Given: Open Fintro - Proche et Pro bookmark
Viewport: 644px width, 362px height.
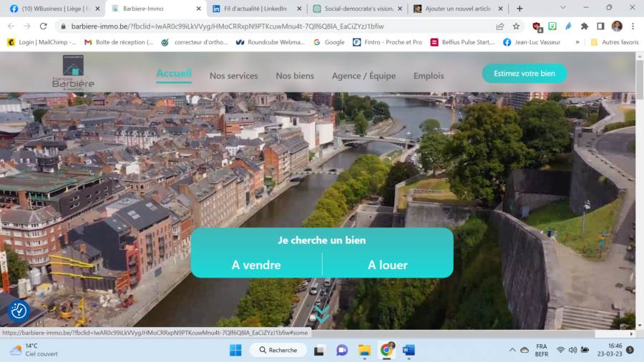Looking at the screenshot, I should click(x=387, y=42).
